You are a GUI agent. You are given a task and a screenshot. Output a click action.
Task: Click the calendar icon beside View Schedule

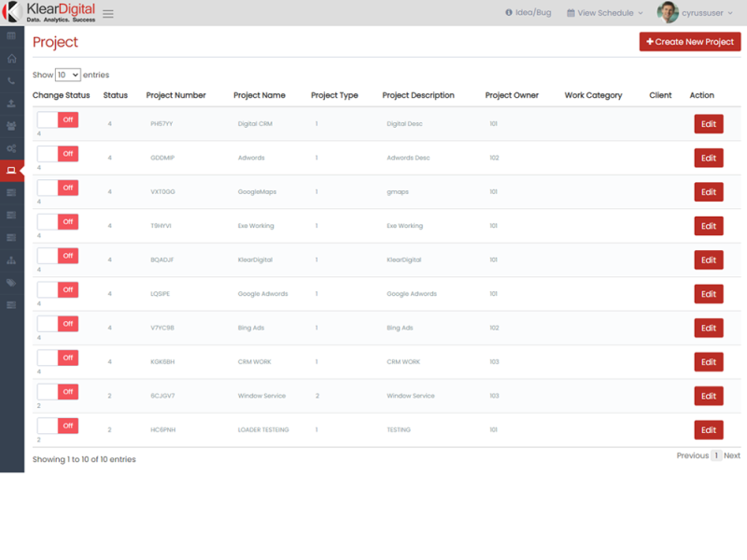click(571, 13)
